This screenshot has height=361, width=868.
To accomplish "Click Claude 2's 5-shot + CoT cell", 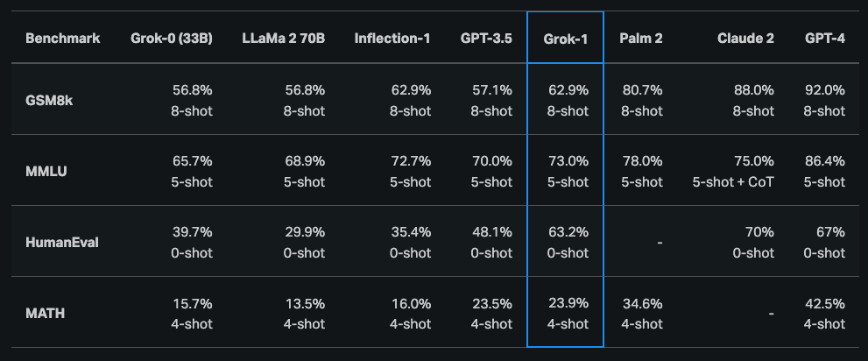I will point(733,182).
